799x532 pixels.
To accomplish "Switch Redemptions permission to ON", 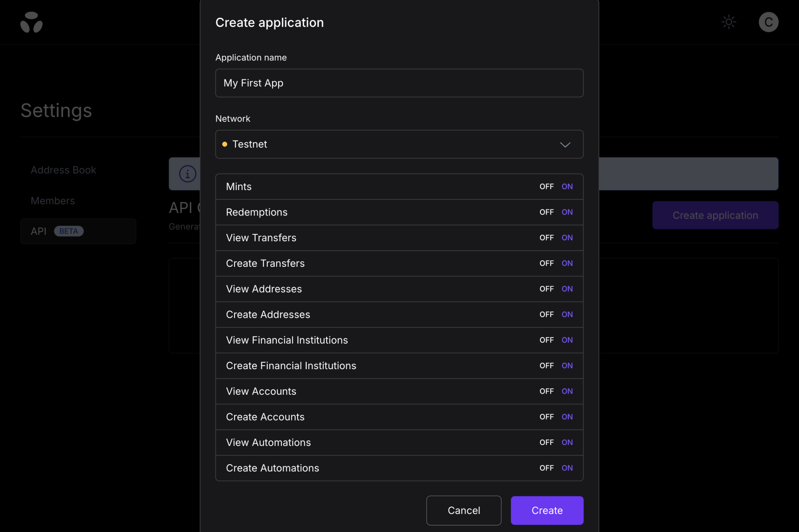I will point(567,212).
